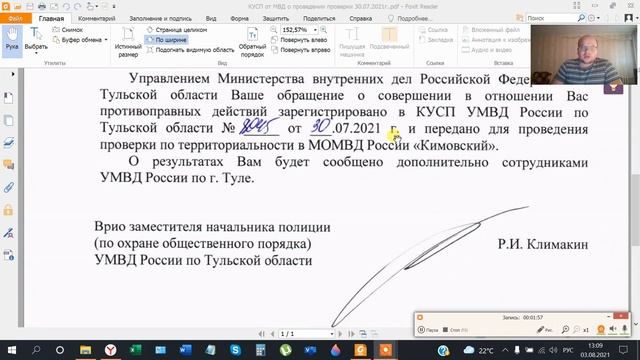Screen dimensions: 640x360
Task: Click the redo icon in quick access toolbar
Action: tap(78, 6)
